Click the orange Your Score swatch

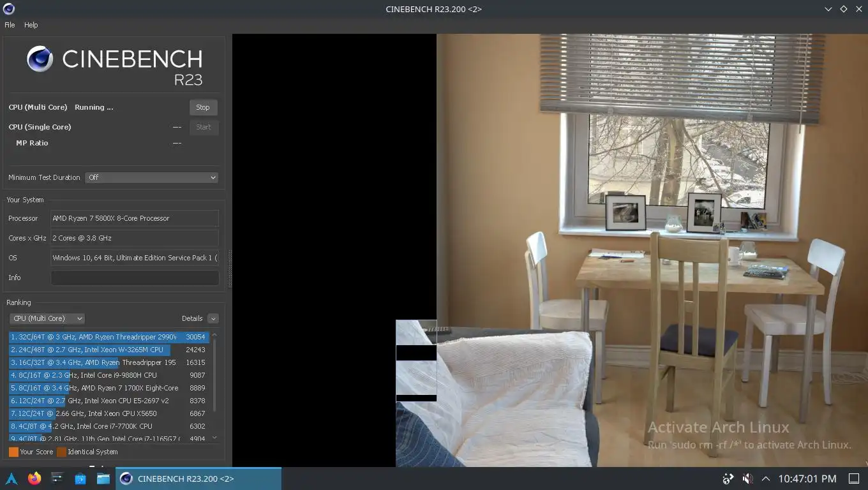coord(13,452)
